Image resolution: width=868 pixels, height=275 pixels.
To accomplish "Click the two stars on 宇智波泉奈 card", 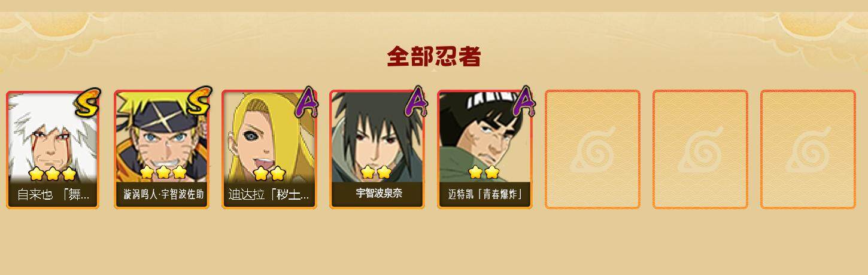I will (376, 172).
